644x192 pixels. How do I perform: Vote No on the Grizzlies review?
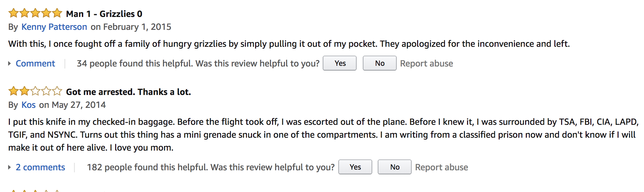pyautogui.click(x=380, y=63)
